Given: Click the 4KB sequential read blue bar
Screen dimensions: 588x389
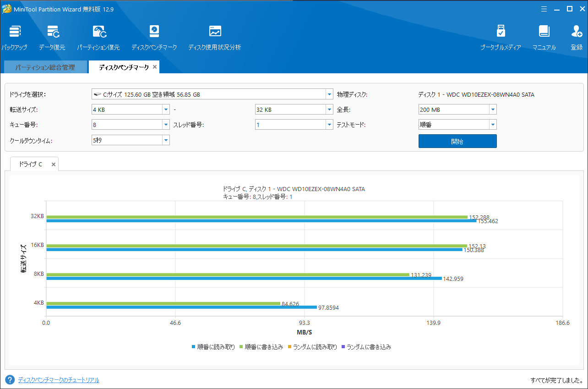Looking at the screenshot, I should point(182,307).
